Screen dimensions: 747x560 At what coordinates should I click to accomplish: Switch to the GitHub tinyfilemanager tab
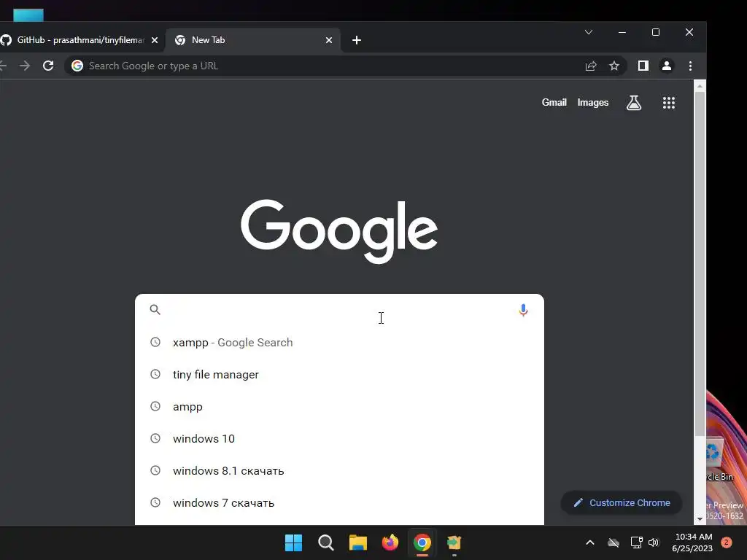point(79,40)
